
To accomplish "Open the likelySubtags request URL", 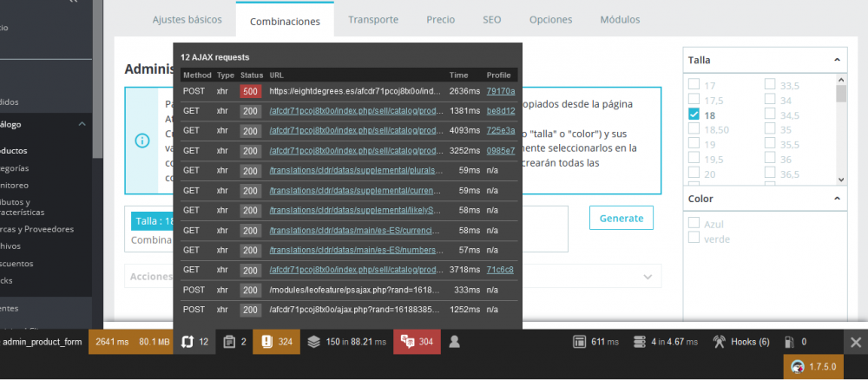I will click(355, 210).
